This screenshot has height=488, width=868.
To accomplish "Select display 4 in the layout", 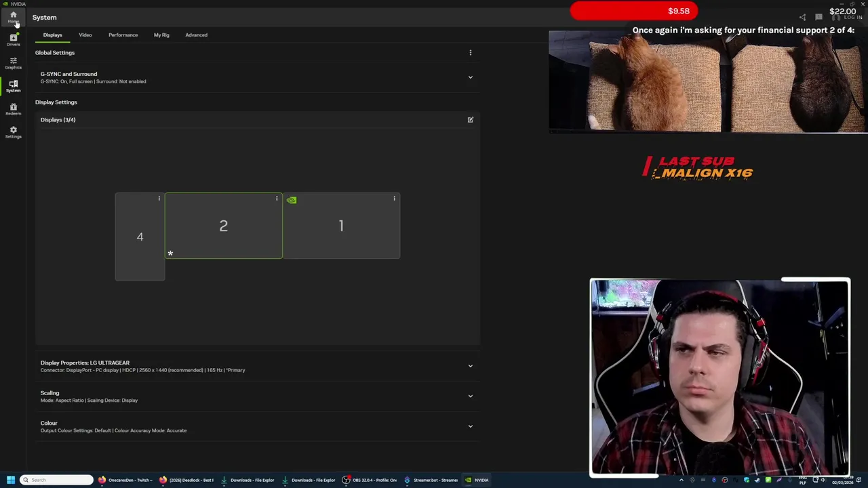I will 140,237.
